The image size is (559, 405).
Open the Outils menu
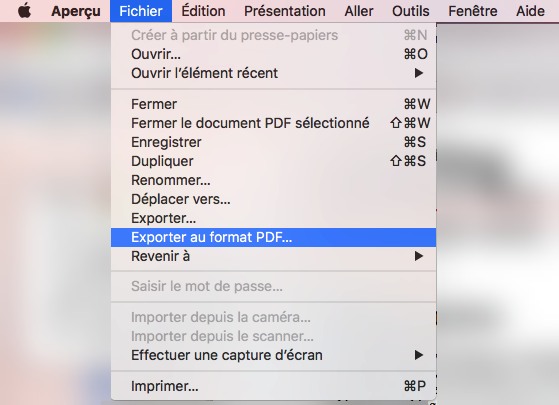pyautogui.click(x=411, y=11)
